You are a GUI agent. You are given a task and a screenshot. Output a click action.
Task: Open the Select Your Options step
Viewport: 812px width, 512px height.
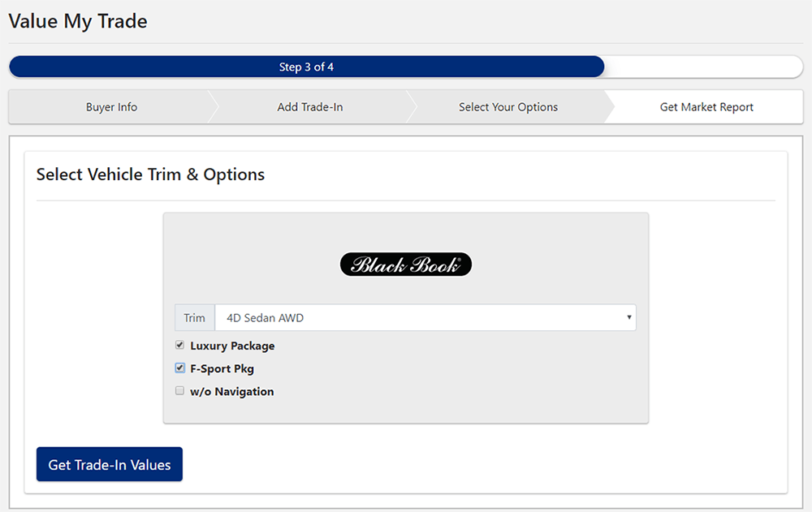[508, 106]
